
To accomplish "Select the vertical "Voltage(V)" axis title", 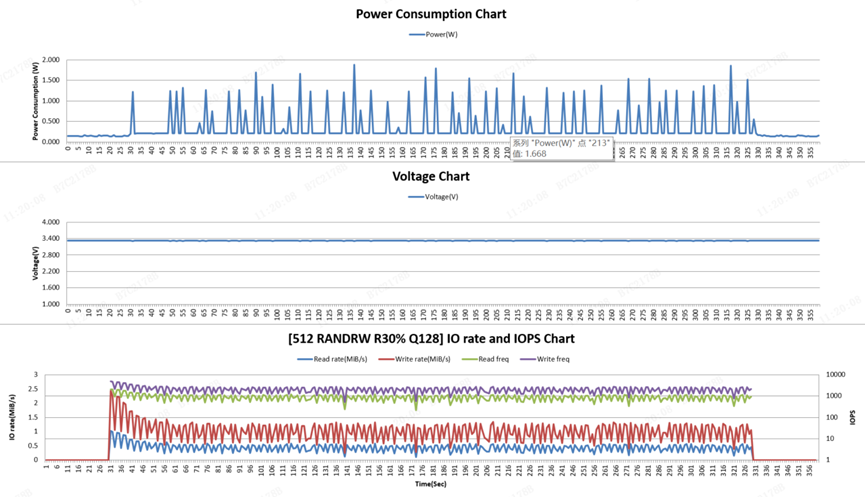I will point(35,263).
